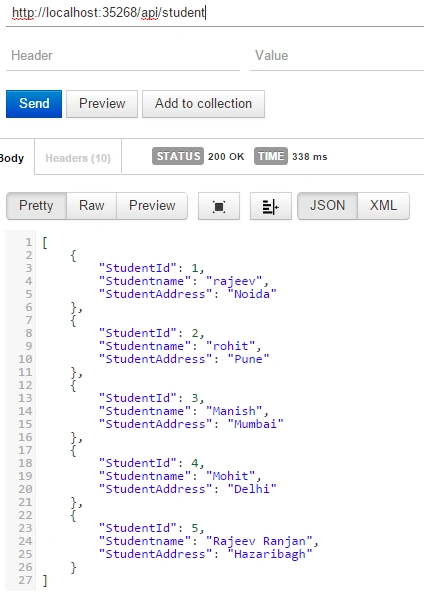Viewport: 424px width, 599px height.
Task: Click the StudentId 5 line
Action: pyautogui.click(x=151, y=528)
